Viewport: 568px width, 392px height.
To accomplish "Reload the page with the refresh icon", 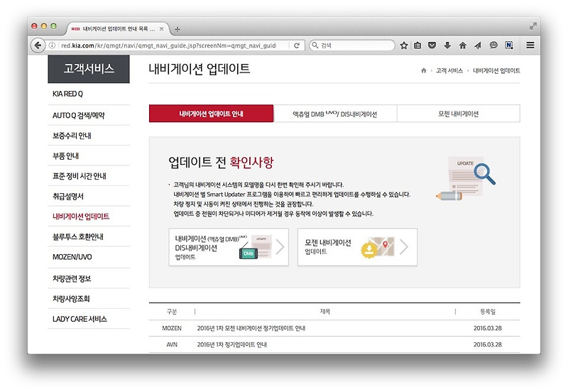I will (297, 45).
